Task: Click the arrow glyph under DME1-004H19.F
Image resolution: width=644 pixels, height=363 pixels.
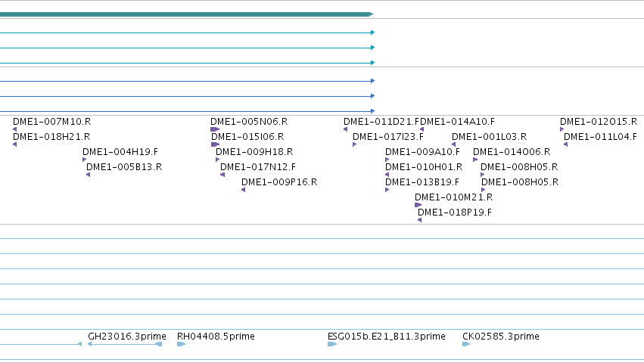Action: 84,160
